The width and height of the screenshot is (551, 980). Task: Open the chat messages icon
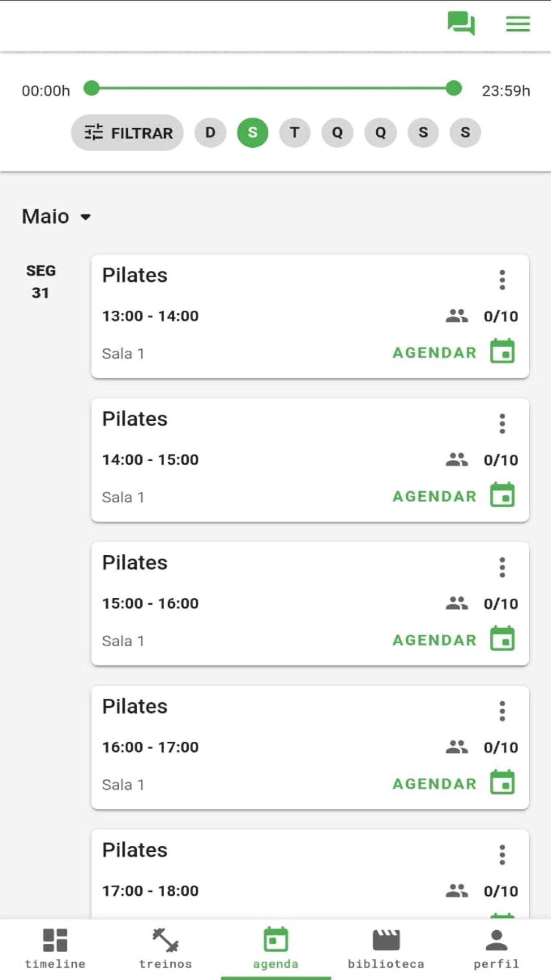pos(461,24)
